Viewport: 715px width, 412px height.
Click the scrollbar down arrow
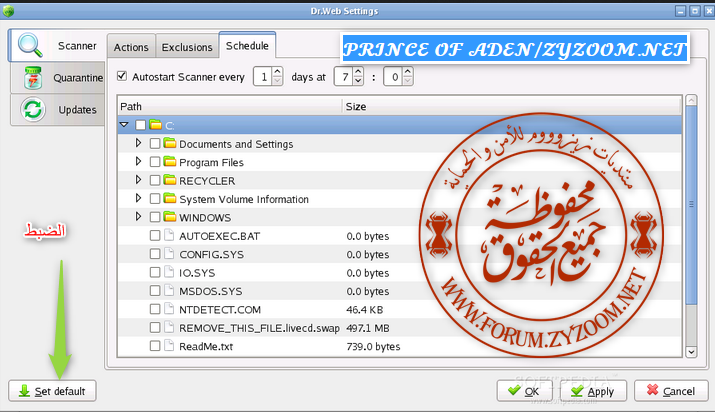pyautogui.click(x=691, y=352)
